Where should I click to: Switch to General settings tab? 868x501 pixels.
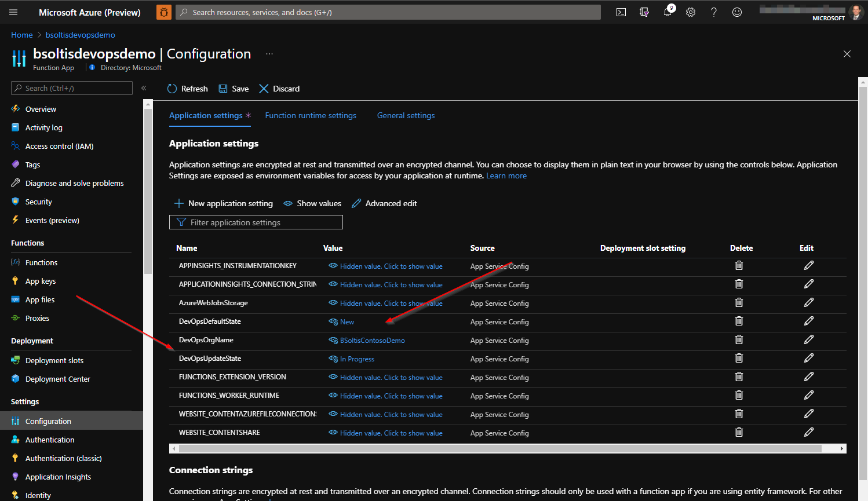point(406,115)
